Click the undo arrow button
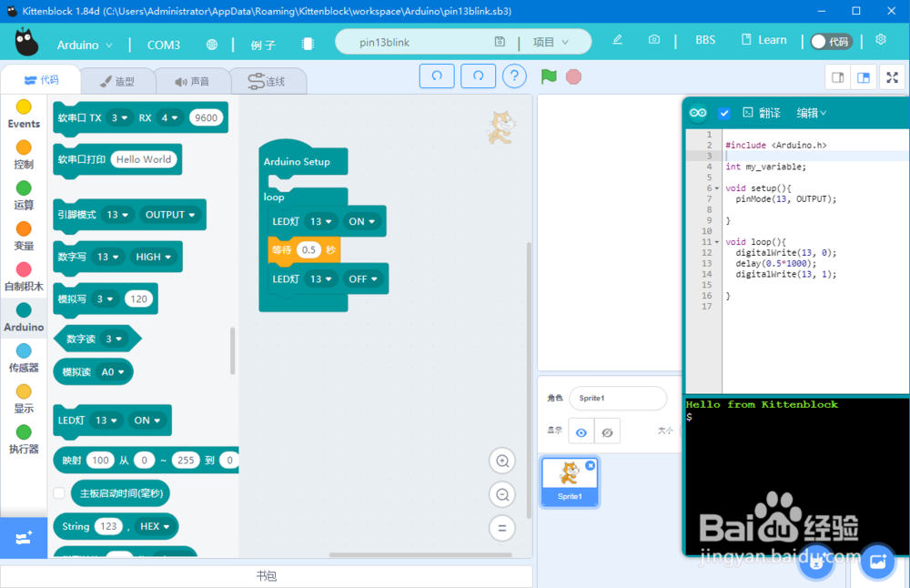 [x=437, y=76]
